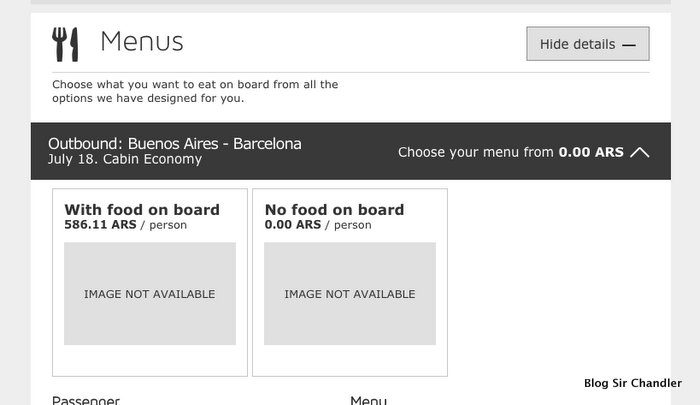Click the Hide details button
700x405 pixels.
click(x=588, y=44)
